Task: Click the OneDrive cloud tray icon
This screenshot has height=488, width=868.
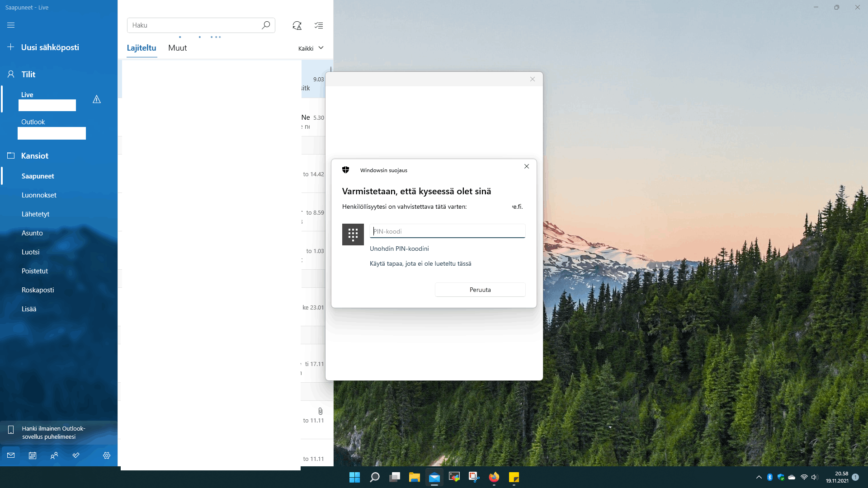Action: click(792, 477)
